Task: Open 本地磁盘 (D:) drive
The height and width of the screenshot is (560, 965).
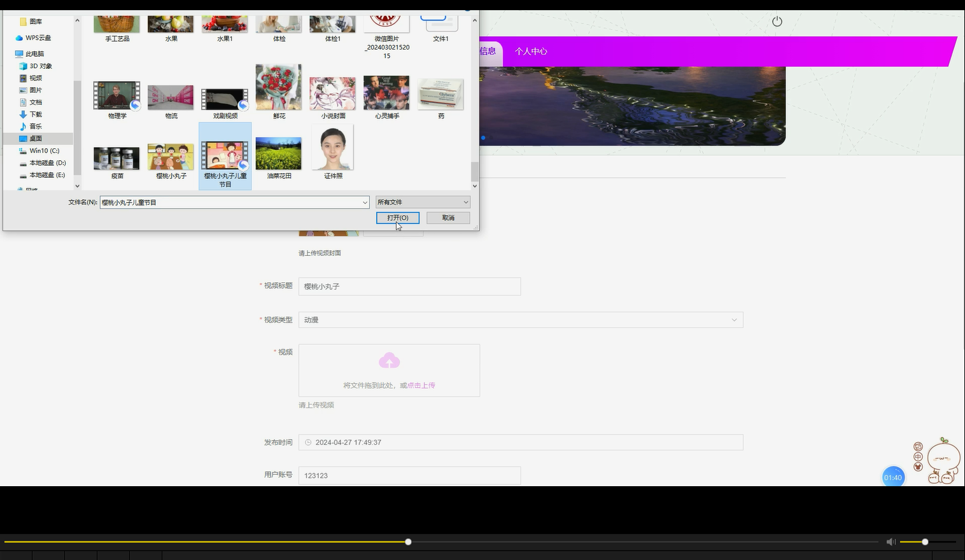Action: click(x=43, y=163)
